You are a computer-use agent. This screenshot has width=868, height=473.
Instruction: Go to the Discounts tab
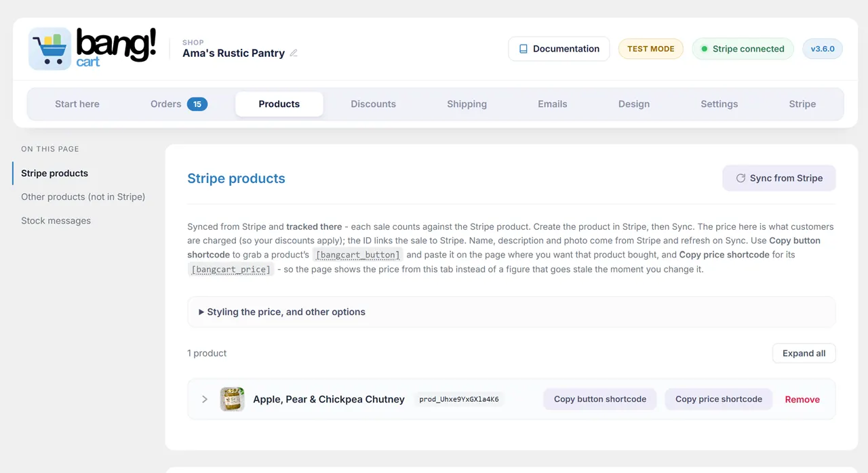pos(374,104)
